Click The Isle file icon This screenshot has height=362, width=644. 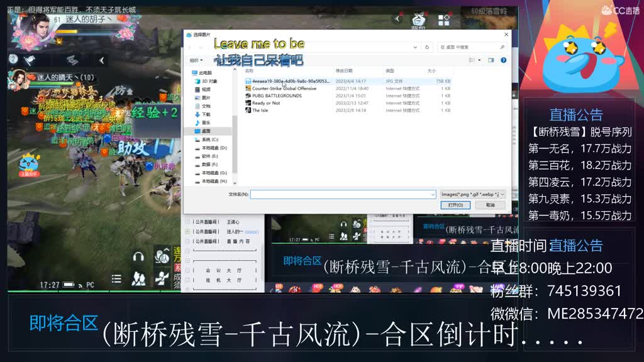point(248,111)
